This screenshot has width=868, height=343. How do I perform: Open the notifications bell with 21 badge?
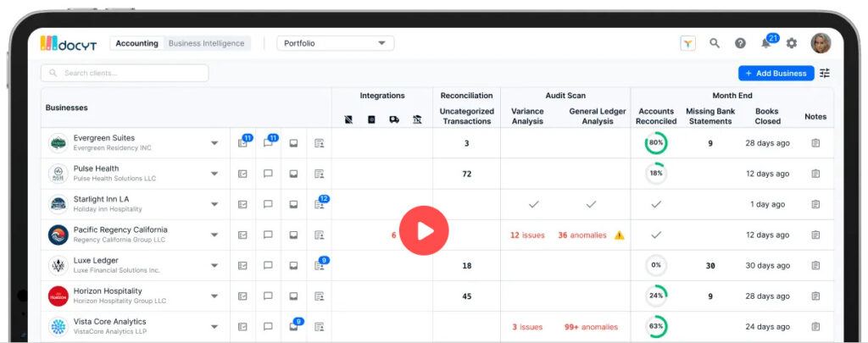coord(766,43)
